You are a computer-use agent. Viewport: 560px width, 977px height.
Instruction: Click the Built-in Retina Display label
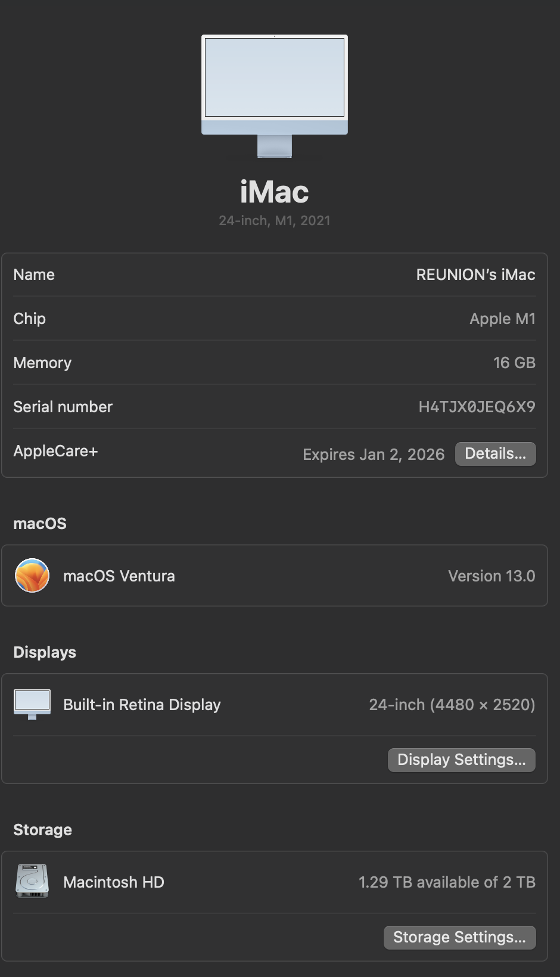(x=142, y=705)
